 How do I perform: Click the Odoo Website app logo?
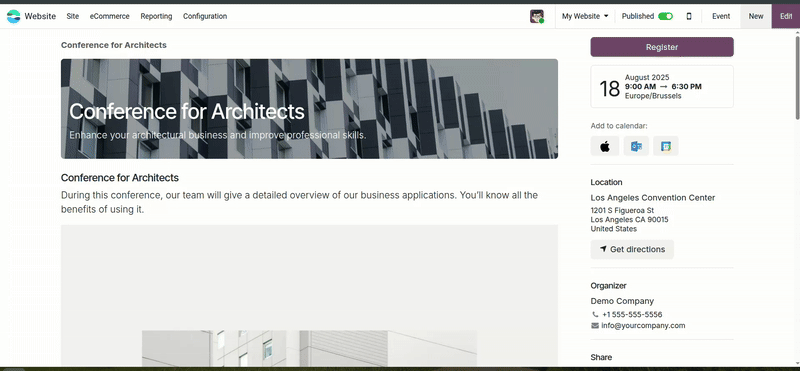13,16
